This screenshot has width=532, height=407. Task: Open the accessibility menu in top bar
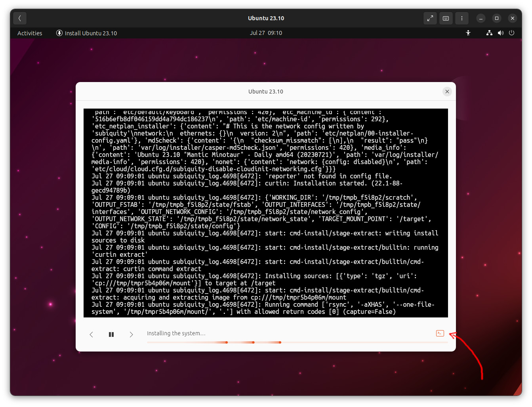pos(468,33)
